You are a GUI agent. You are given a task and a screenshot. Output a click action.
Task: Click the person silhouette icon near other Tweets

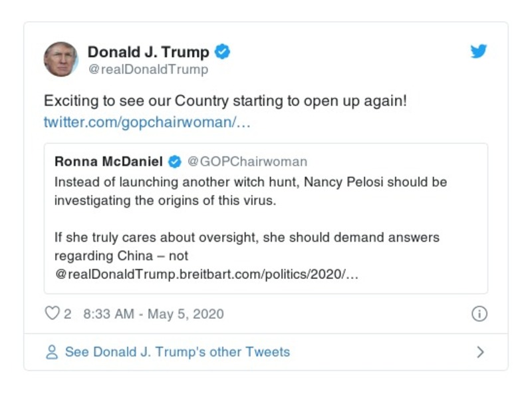tap(51, 352)
